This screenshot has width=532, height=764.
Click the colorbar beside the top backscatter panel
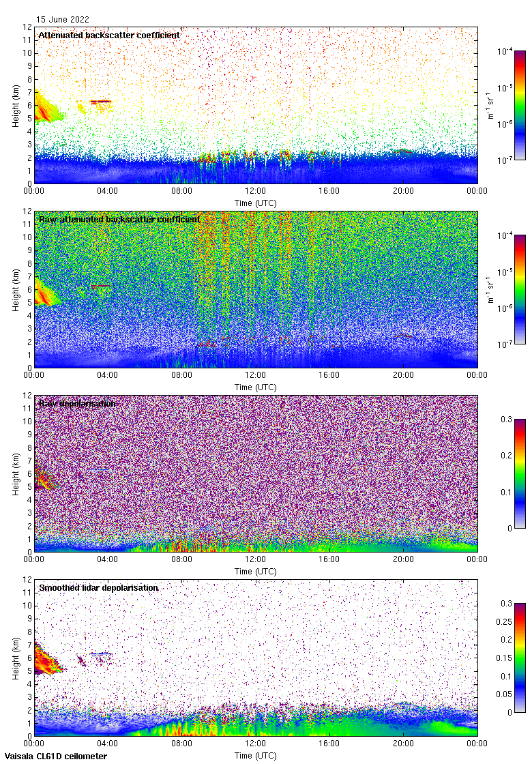pos(520,105)
